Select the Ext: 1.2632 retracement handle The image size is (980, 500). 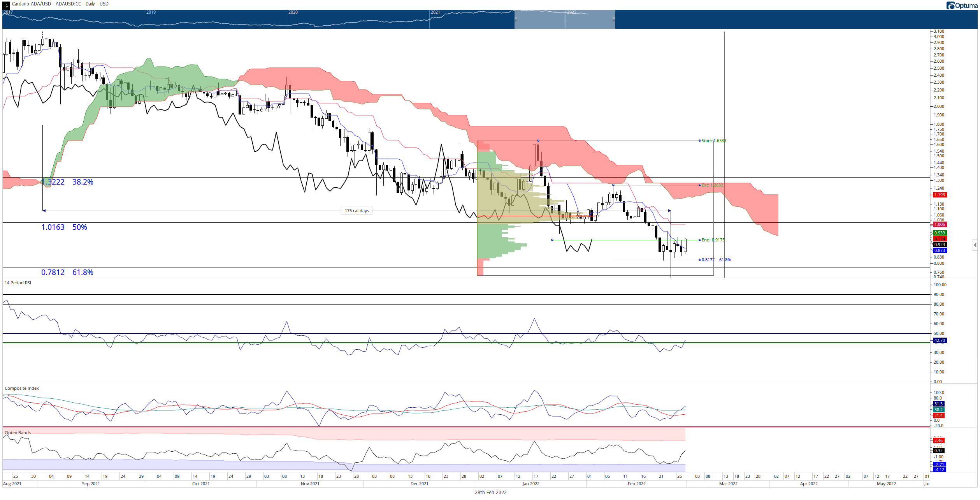tap(700, 185)
